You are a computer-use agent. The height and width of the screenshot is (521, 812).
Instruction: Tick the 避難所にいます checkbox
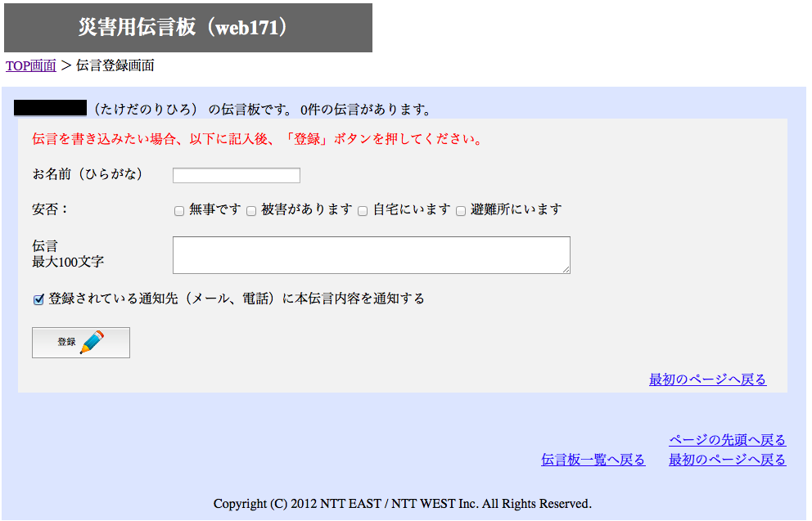point(461,211)
